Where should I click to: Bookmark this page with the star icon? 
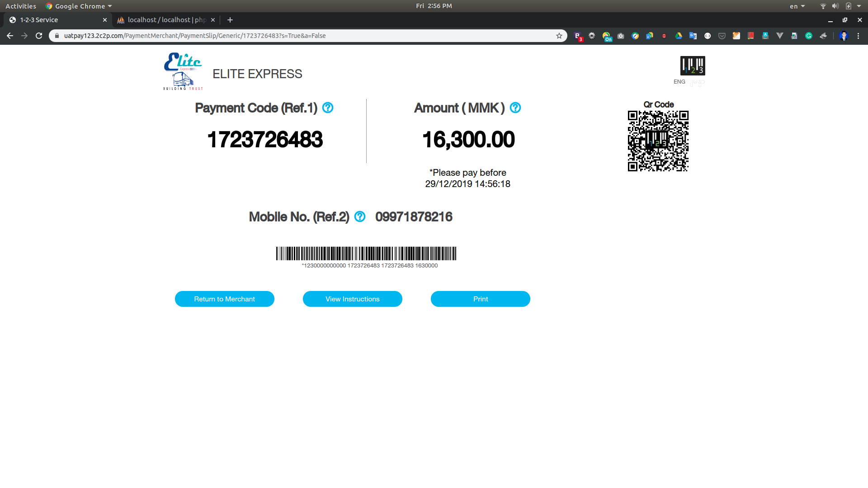[559, 36]
